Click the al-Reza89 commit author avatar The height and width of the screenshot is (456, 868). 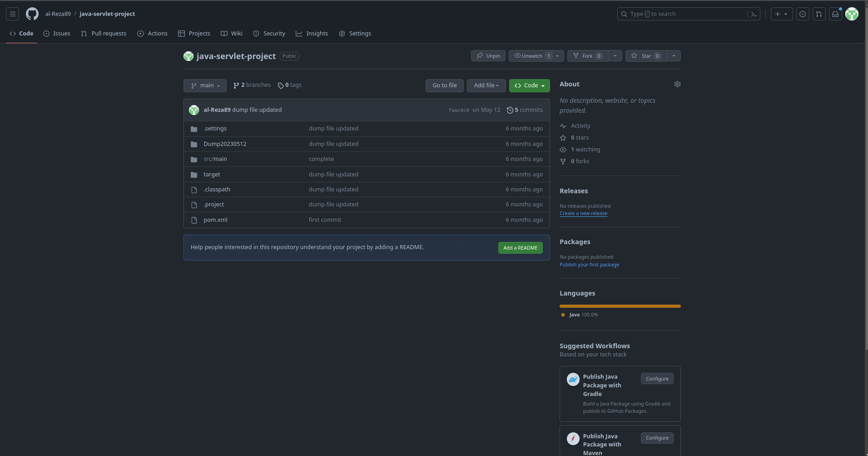(194, 110)
